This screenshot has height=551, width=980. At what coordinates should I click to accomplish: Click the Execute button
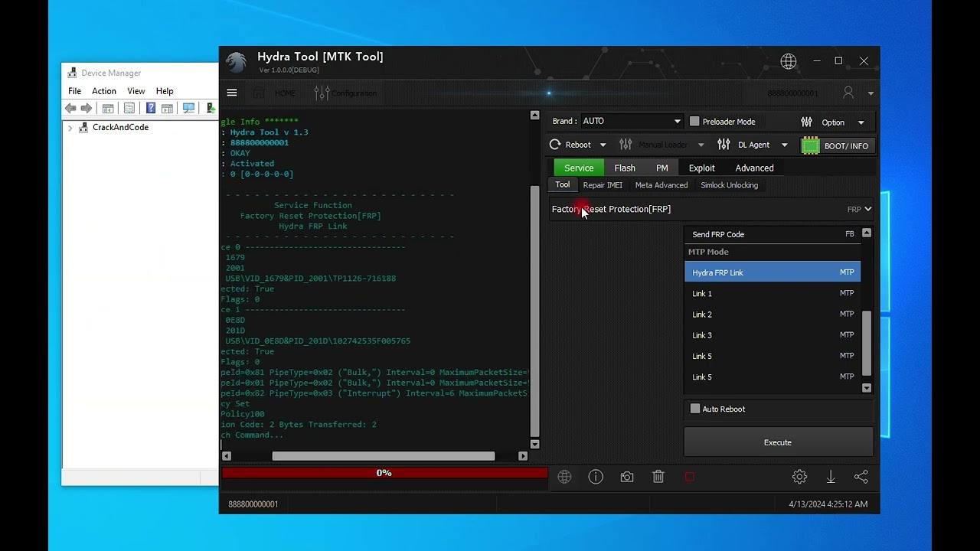(x=778, y=442)
